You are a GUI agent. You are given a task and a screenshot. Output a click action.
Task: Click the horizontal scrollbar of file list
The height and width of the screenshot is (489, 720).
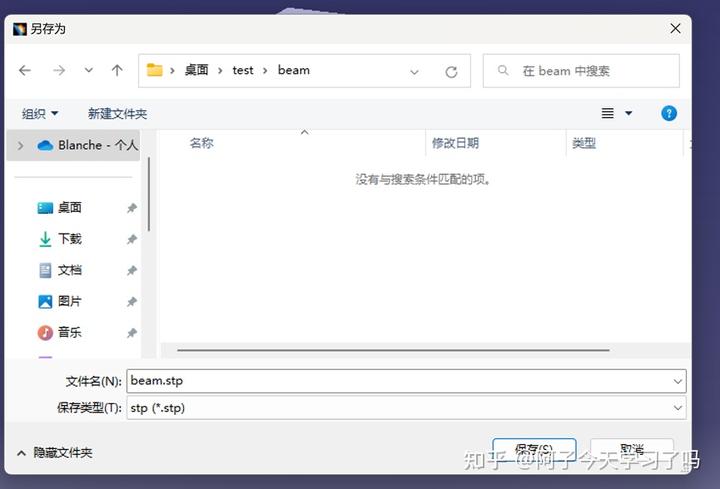(x=394, y=350)
